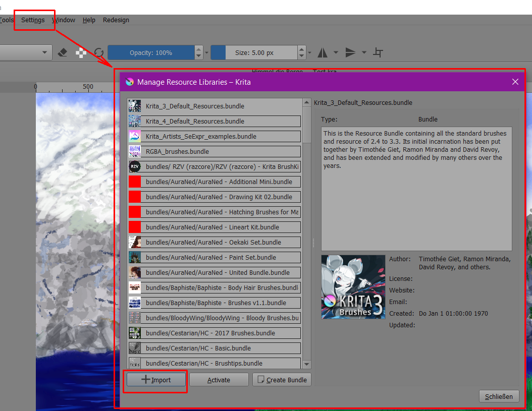Viewport: 532px width, 411px height.
Task: Open the Help menu
Action: pos(89,20)
